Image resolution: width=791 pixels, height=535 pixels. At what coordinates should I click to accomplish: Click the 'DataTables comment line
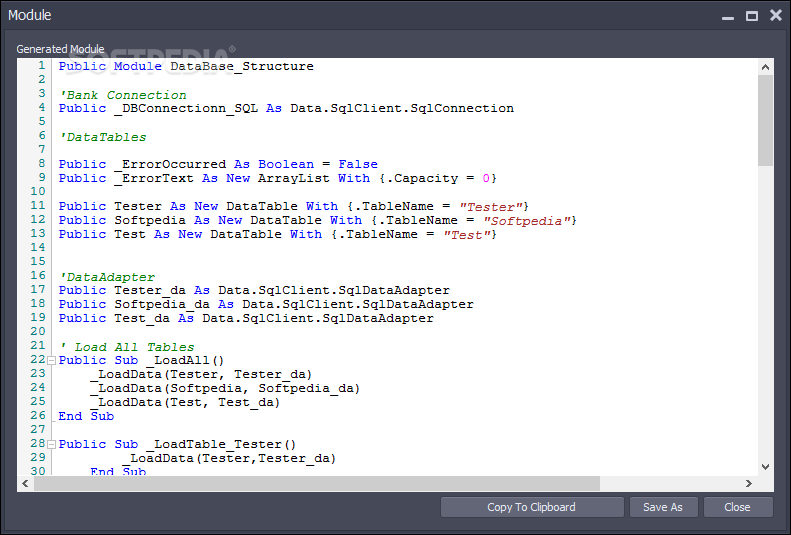coord(102,137)
